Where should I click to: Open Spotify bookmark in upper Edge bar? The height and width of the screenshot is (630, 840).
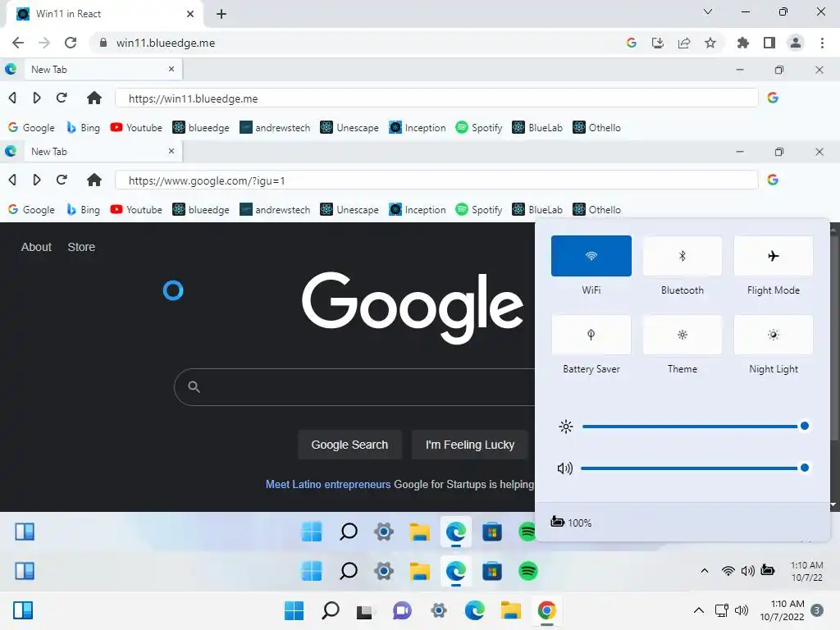(x=479, y=127)
